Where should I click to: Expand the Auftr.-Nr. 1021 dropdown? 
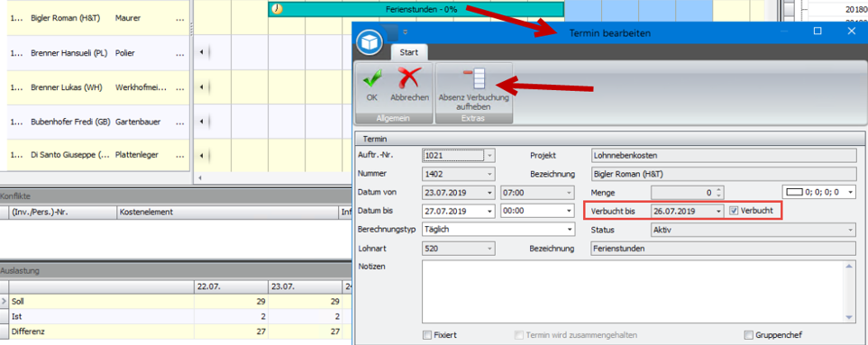click(x=490, y=155)
